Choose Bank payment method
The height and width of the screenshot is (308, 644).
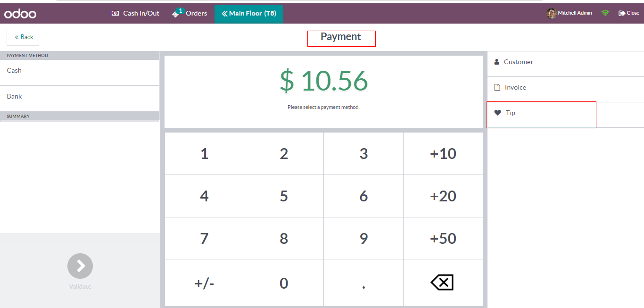[79, 97]
